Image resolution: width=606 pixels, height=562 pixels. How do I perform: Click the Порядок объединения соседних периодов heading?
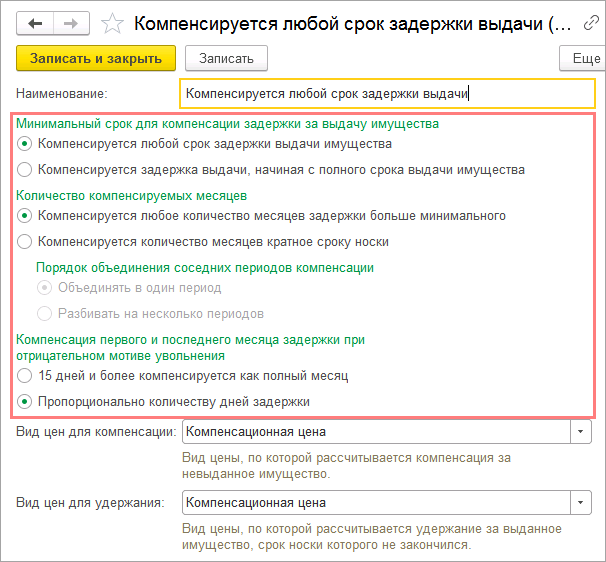pos(205,267)
